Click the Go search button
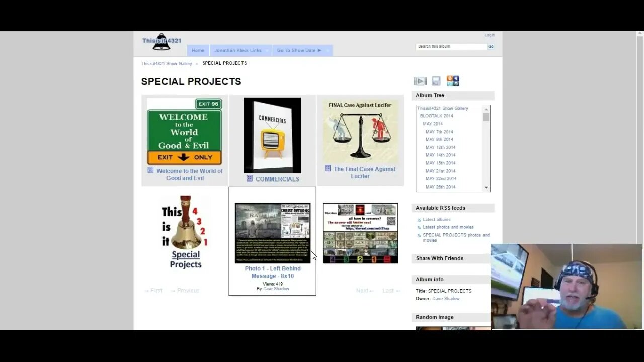The image size is (644, 362). click(491, 46)
